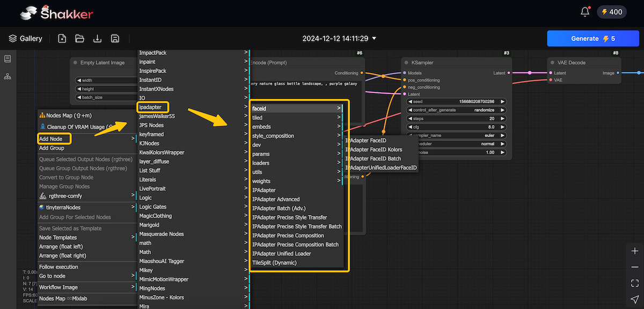The height and width of the screenshot is (309, 644).
Task: Create a new workflow file
Action: click(62, 39)
